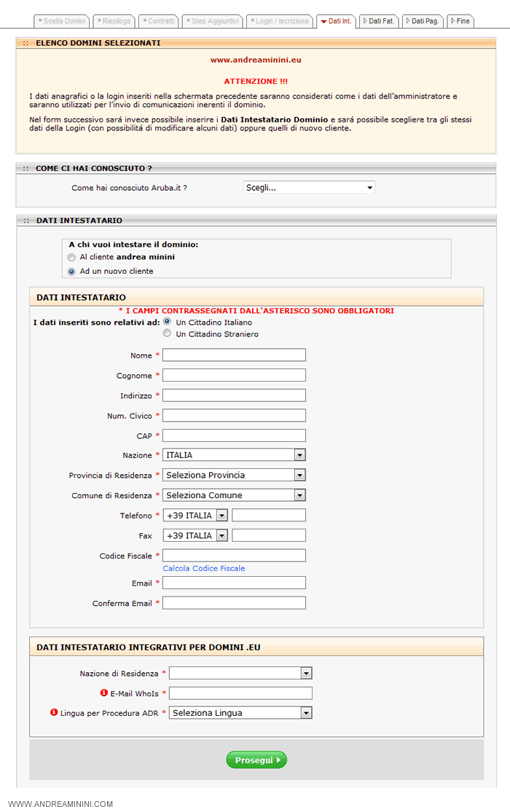Open Telefono country prefix dropdown

click(x=195, y=516)
